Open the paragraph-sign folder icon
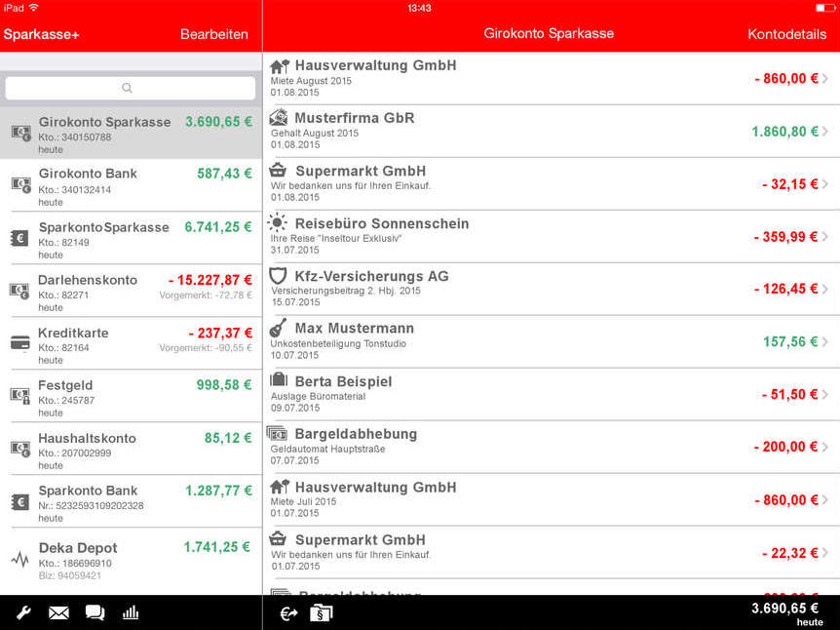The width and height of the screenshot is (840, 630). pos(322,612)
